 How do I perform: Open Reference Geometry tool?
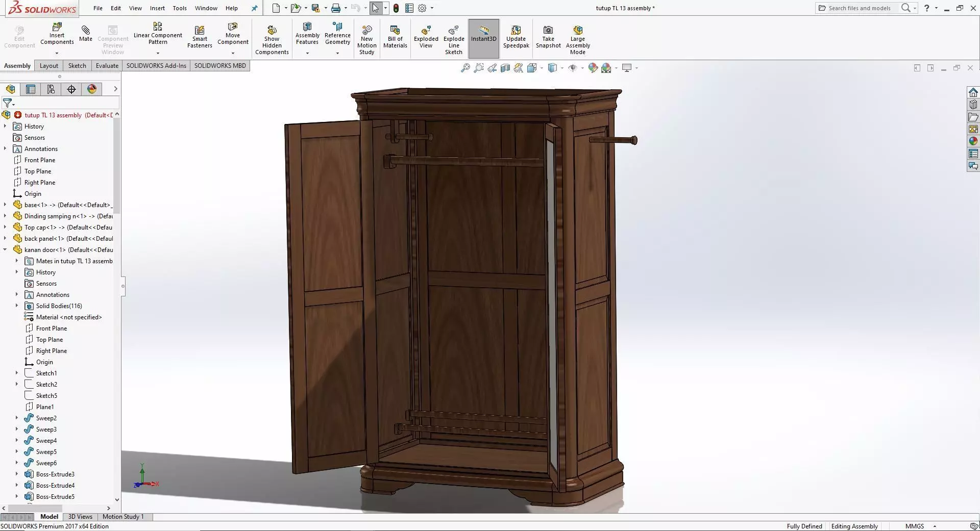pyautogui.click(x=337, y=34)
